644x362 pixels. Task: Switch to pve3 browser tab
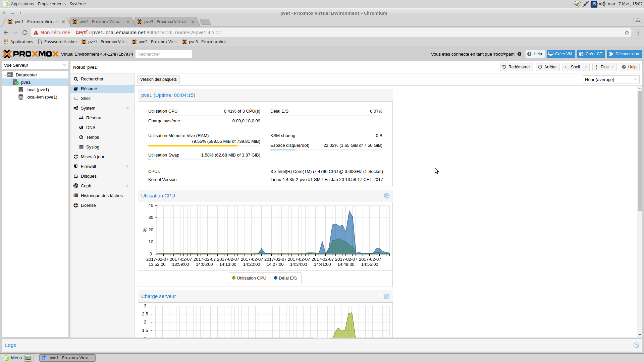(166, 22)
